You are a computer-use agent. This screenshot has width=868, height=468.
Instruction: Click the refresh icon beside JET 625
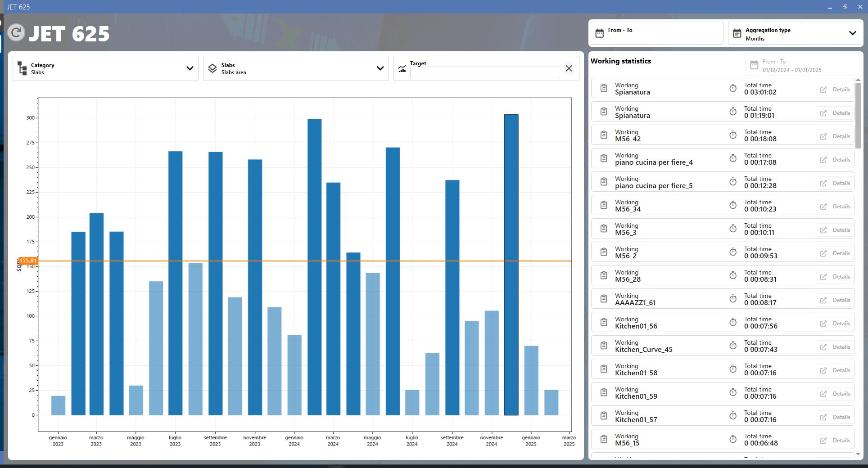pos(16,32)
